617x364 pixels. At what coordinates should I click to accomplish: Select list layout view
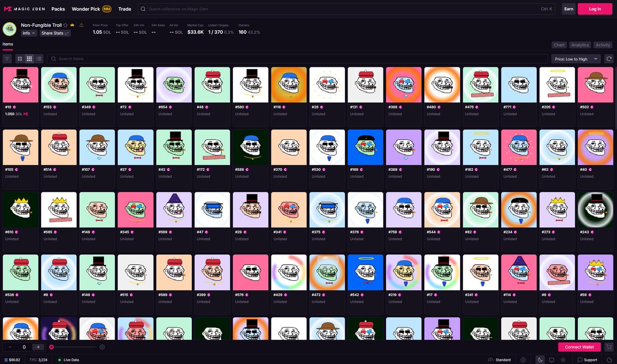pos(39,59)
